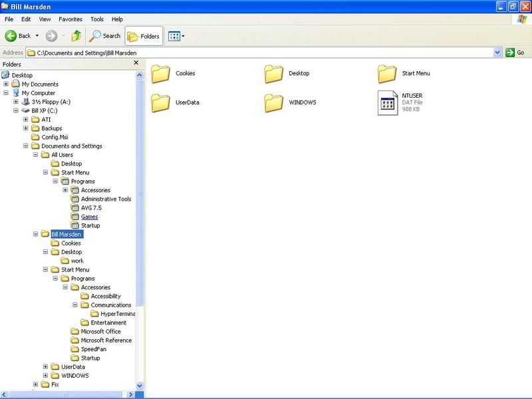Collapse the Documents and Settings tree node
Screen dimensions: 532x399
tap(26, 146)
